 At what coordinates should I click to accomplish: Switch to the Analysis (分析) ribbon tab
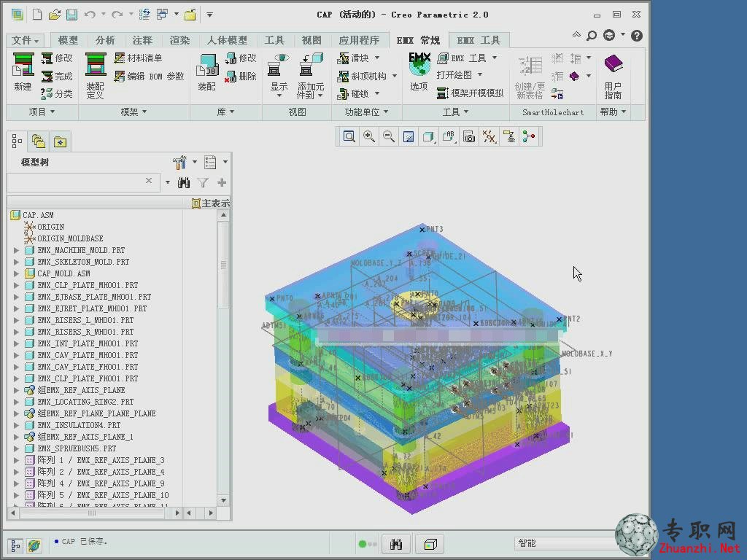[x=105, y=41]
